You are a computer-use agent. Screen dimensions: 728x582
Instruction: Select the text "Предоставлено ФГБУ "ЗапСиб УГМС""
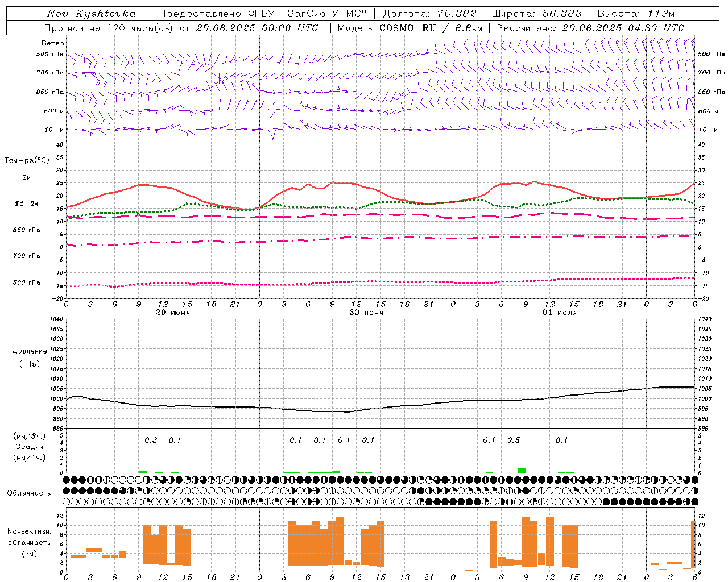pos(263,14)
